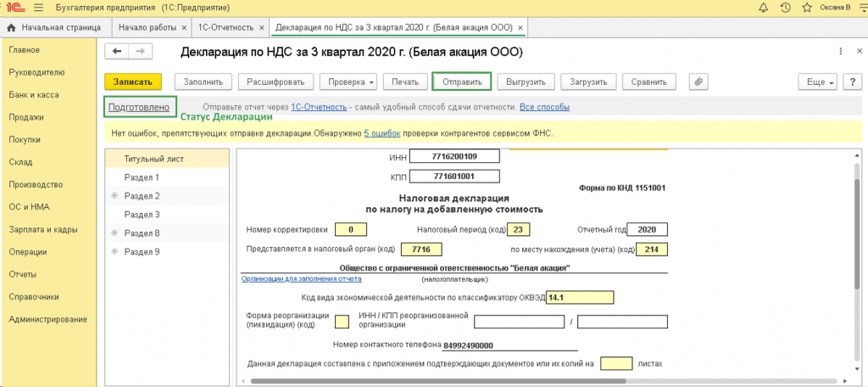The height and width of the screenshot is (387, 868).
Task: Open the 1C main hamburger menu
Action: point(37,8)
